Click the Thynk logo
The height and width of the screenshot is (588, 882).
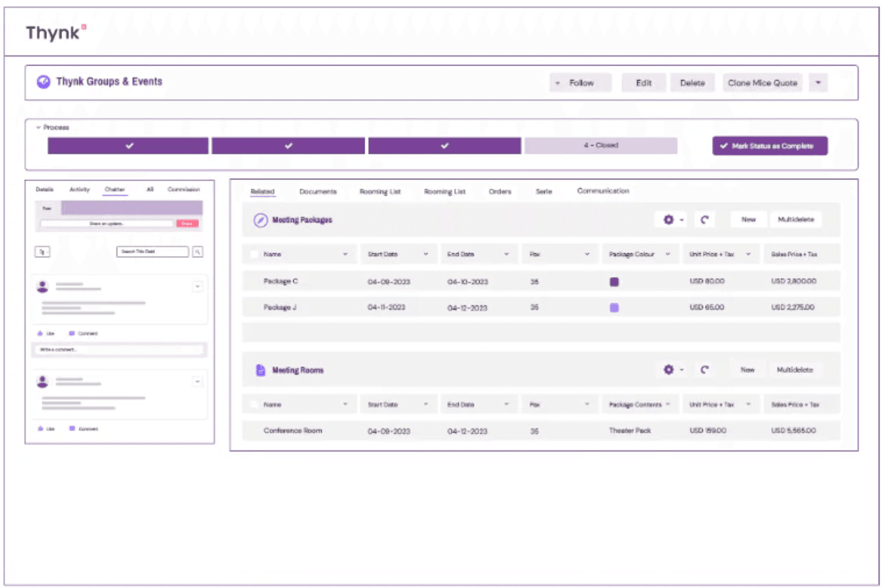pos(56,32)
